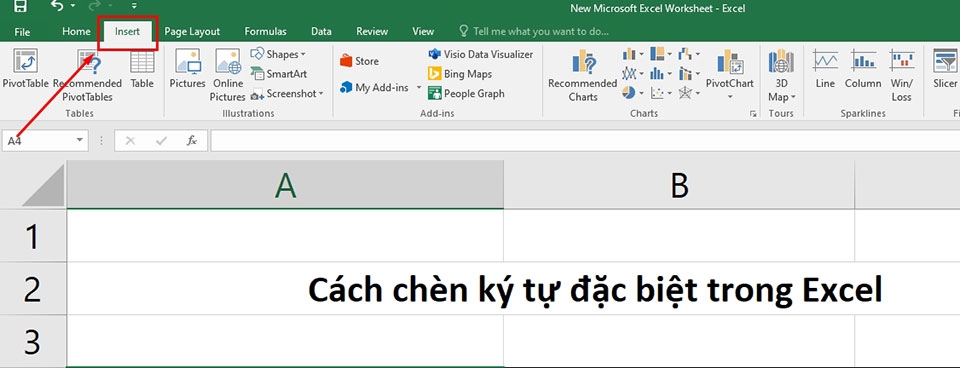Expand the Shapes dropdown
960x368 pixels.
click(x=278, y=54)
